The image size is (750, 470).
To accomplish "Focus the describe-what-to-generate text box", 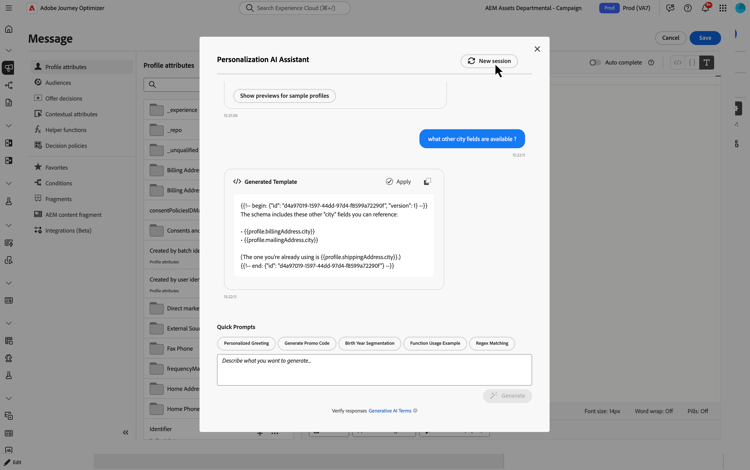I will coord(374,370).
